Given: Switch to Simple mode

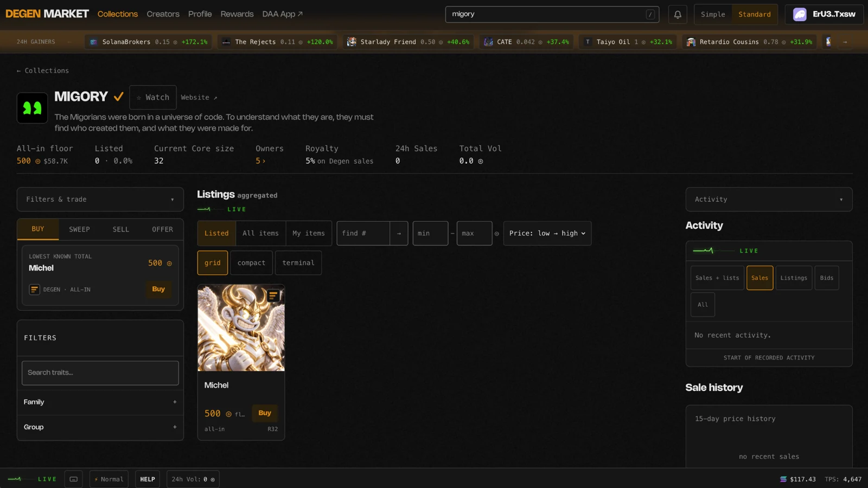Looking at the screenshot, I should 713,15.
